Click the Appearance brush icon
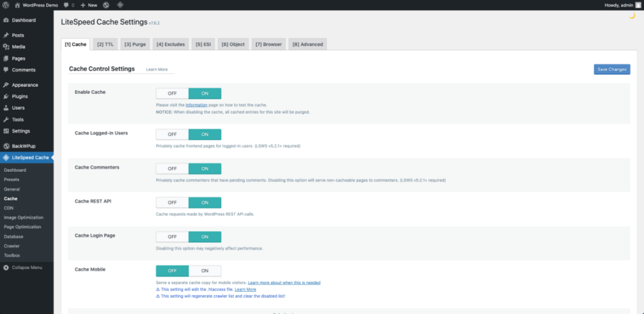Image resolution: width=644 pixels, height=314 pixels. click(6, 85)
